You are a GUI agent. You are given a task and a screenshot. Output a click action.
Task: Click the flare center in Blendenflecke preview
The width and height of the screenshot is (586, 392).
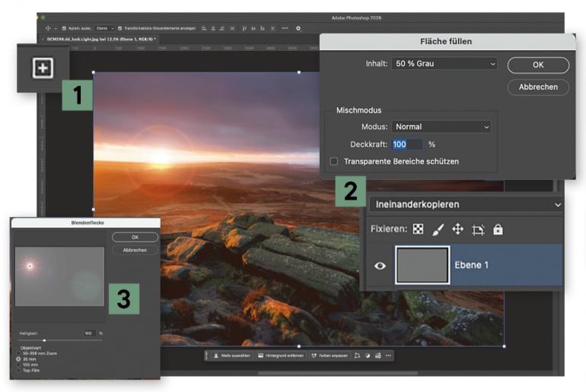click(x=30, y=266)
